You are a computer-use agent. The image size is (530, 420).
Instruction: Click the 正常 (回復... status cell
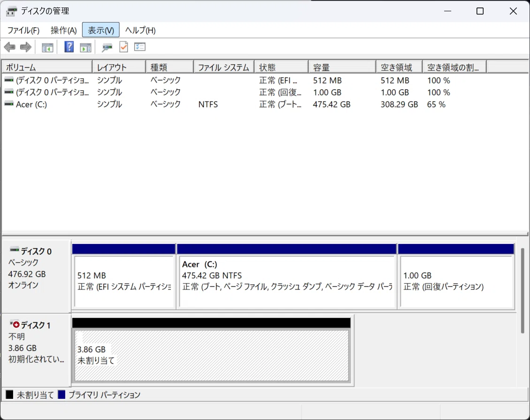pyautogui.click(x=280, y=92)
